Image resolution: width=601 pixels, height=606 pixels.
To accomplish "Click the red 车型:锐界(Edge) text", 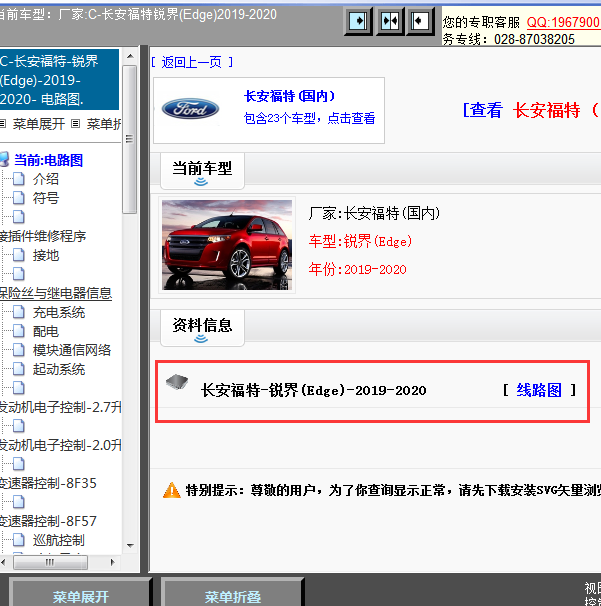I will tap(360, 242).
